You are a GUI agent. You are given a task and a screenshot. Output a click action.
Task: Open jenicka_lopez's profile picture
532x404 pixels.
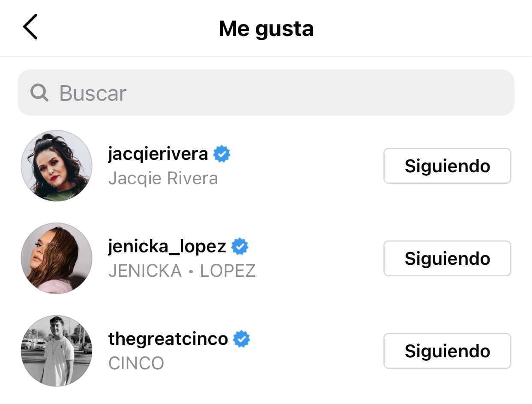tap(57, 258)
